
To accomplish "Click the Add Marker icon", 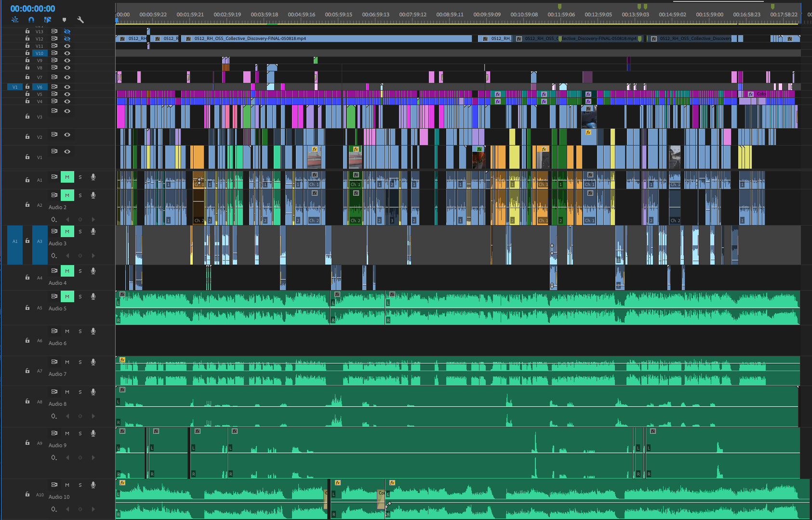I will 64,20.
